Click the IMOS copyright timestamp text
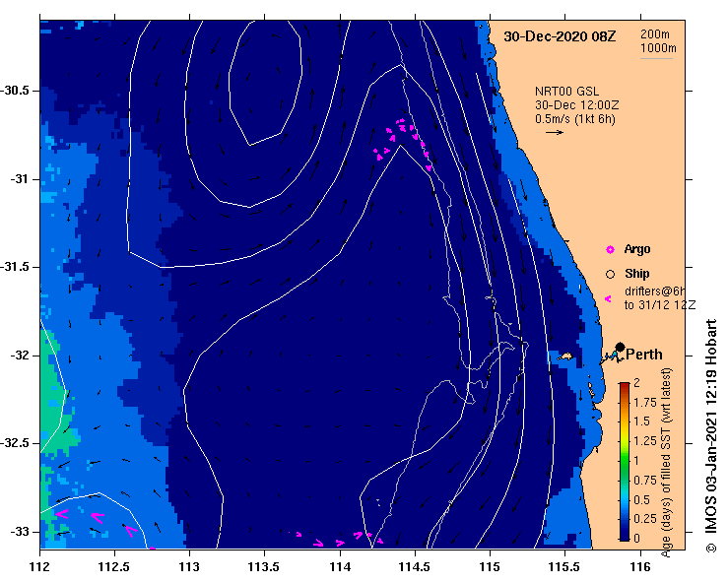Screen dimensions: 728x583 (x=711, y=435)
